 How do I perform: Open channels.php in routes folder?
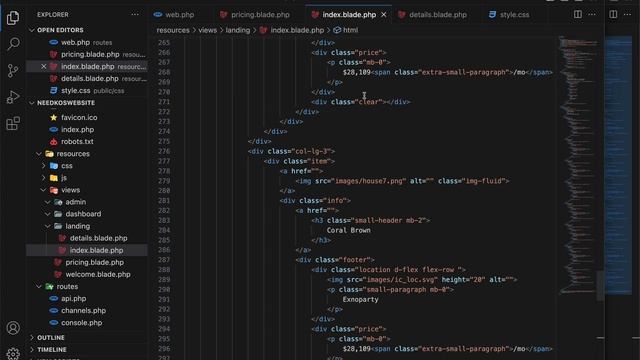coord(83,311)
